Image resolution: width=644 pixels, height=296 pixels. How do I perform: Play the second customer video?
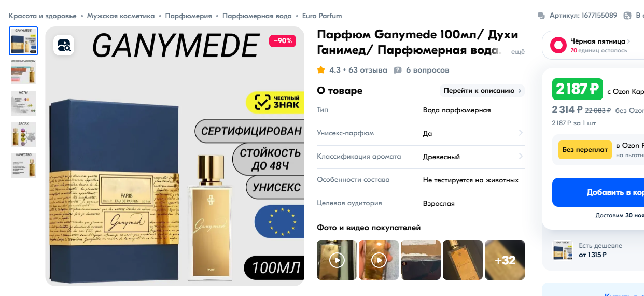379,260
